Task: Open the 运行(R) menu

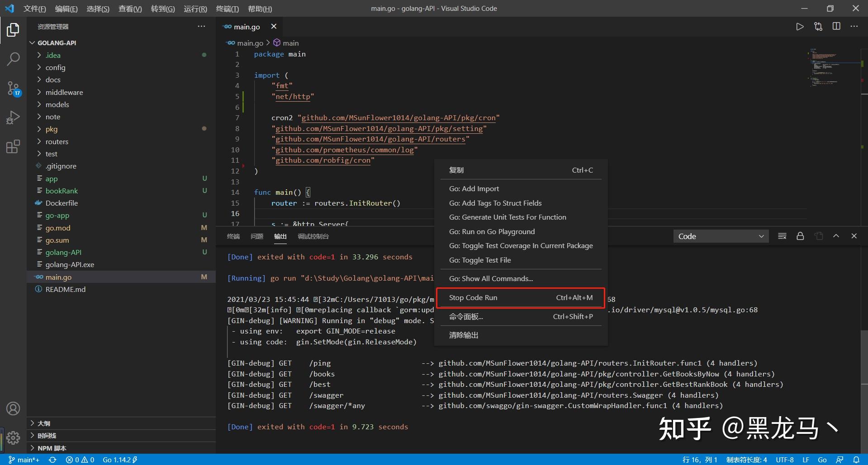Action: click(195, 9)
